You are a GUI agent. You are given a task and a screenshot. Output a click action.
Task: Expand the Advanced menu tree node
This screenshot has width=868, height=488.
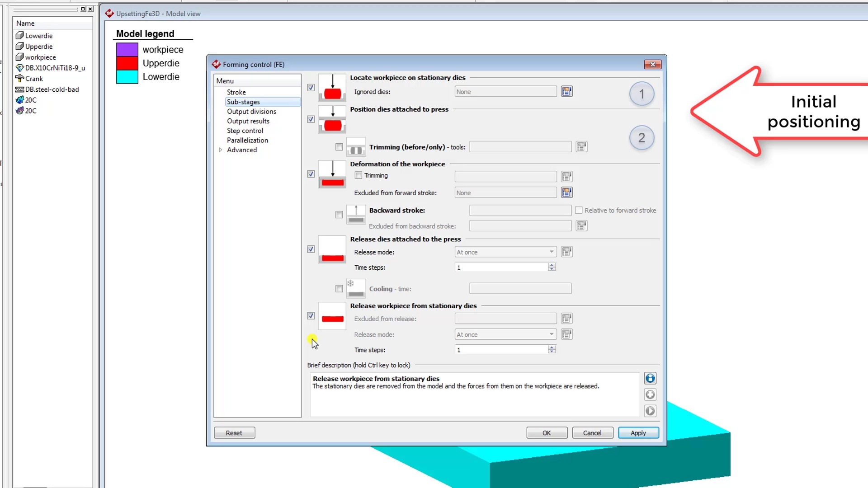[x=221, y=150]
